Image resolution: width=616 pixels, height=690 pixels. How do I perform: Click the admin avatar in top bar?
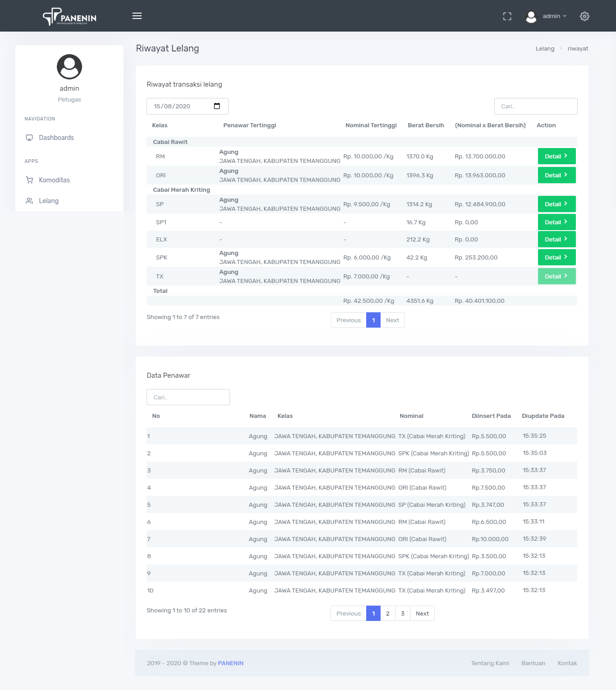coord(531,16)
